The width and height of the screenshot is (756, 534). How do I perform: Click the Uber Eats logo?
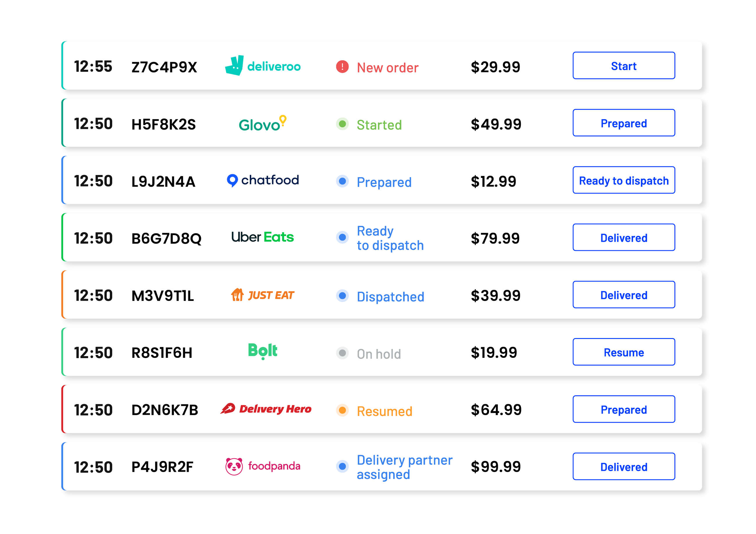[263, 237]
